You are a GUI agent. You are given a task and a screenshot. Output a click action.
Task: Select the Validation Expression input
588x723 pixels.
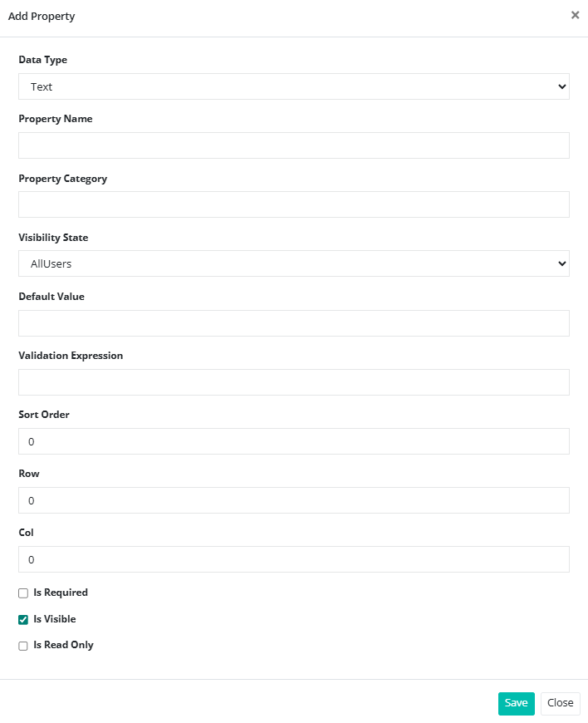(293, 382)
